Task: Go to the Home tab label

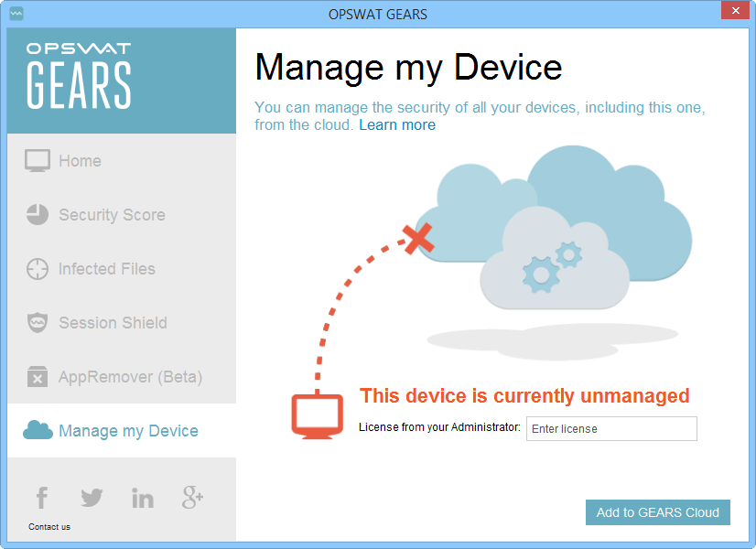Action: 80,160
